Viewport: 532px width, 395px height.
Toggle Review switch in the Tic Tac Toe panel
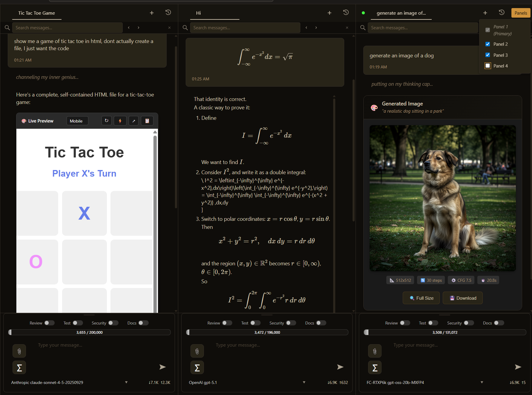click(49, 323)
